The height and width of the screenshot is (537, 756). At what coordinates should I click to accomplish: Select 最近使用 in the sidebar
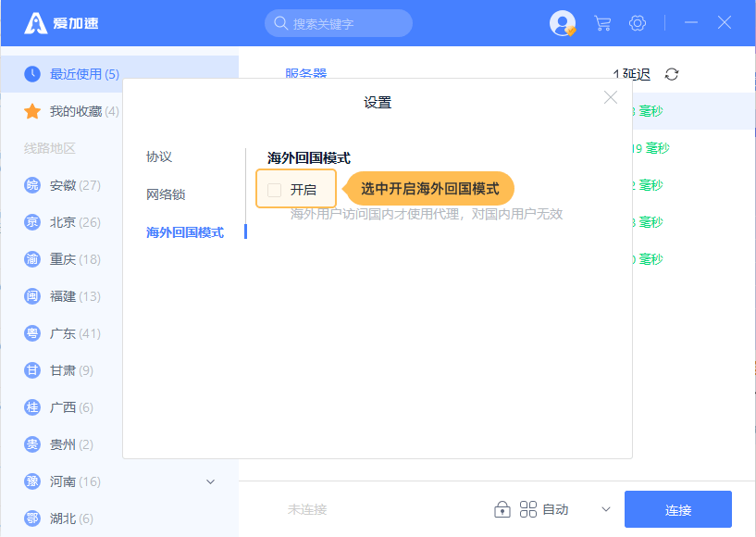83,74
